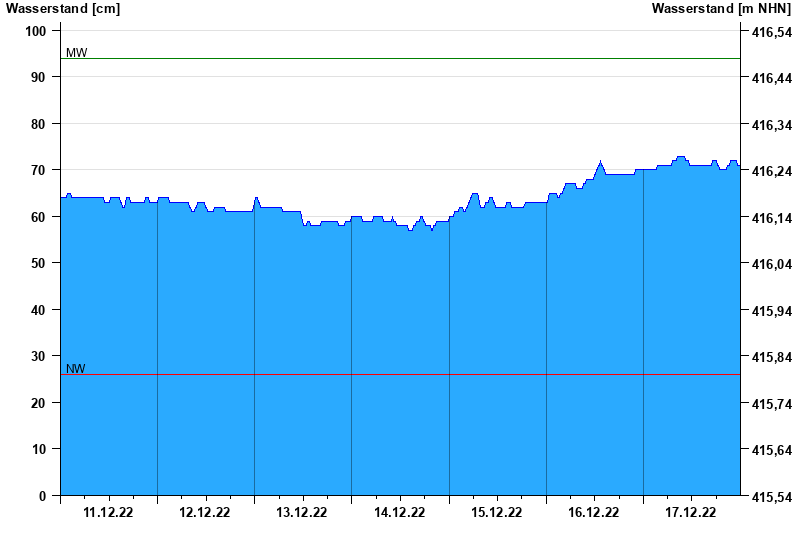The height and width of the screenshot is (550, 800).
Task: Select the 16.12.22 date label
Action: [x=594, y=513]
